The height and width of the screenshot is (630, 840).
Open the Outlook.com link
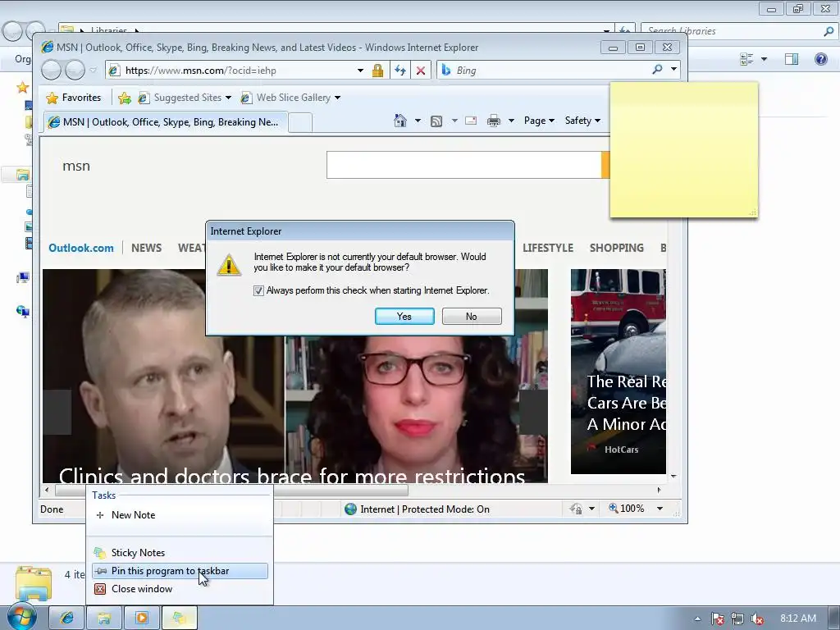[81, 248]
